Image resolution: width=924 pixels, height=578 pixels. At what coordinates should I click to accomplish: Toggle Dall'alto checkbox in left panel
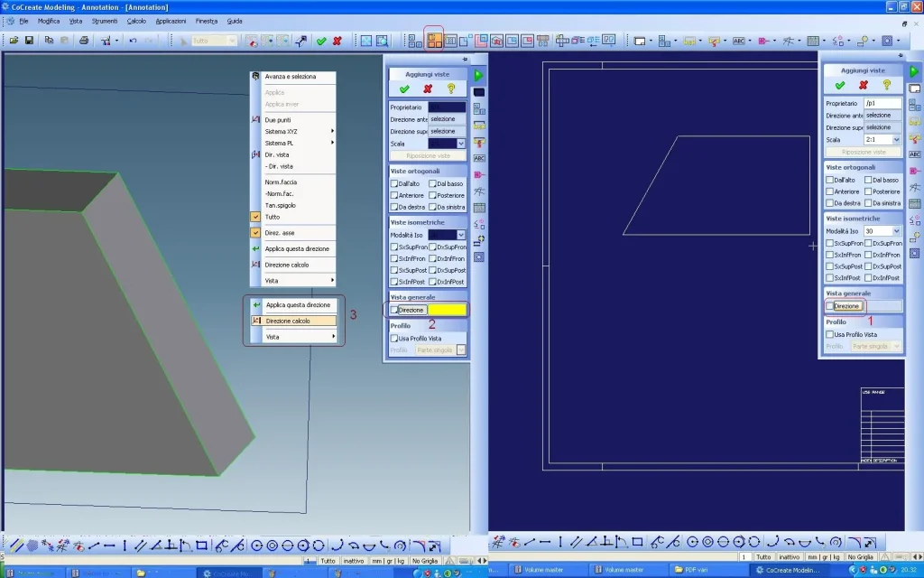[394, 183]
